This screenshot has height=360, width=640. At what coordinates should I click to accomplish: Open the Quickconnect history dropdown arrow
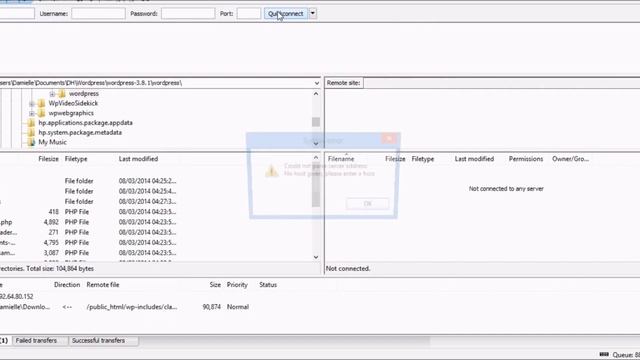point(313,13)
